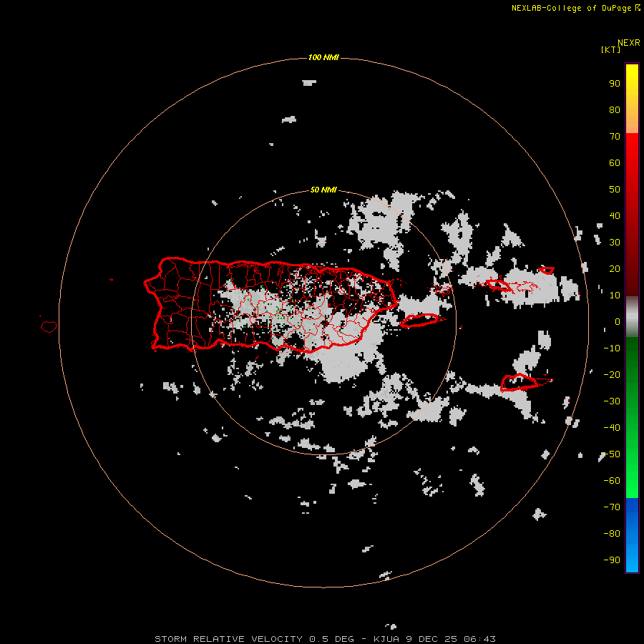
Task: Click the -60 value on velocity scale
Action: [612, 481]
